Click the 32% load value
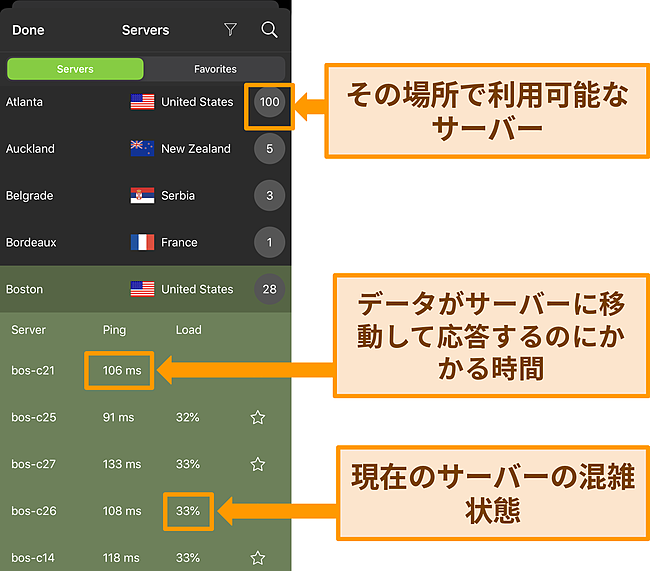The height and width of the screenshot is (571, 650). pyautogui.click(x=187, y=417)
